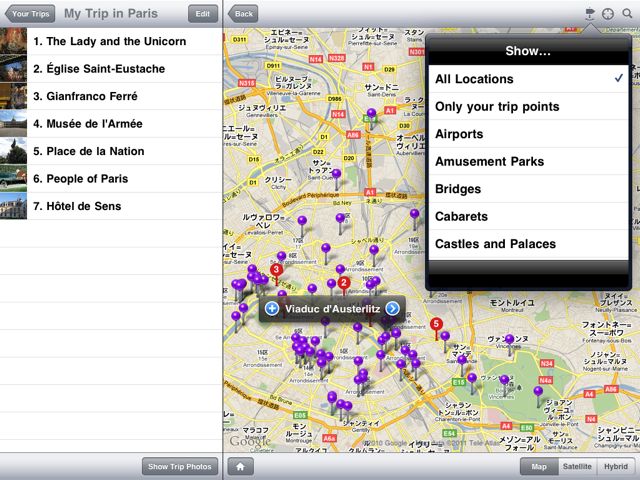Tap the locate-me crosshair icon
Screen dimensions: 640x480
(x=608, y=14)
